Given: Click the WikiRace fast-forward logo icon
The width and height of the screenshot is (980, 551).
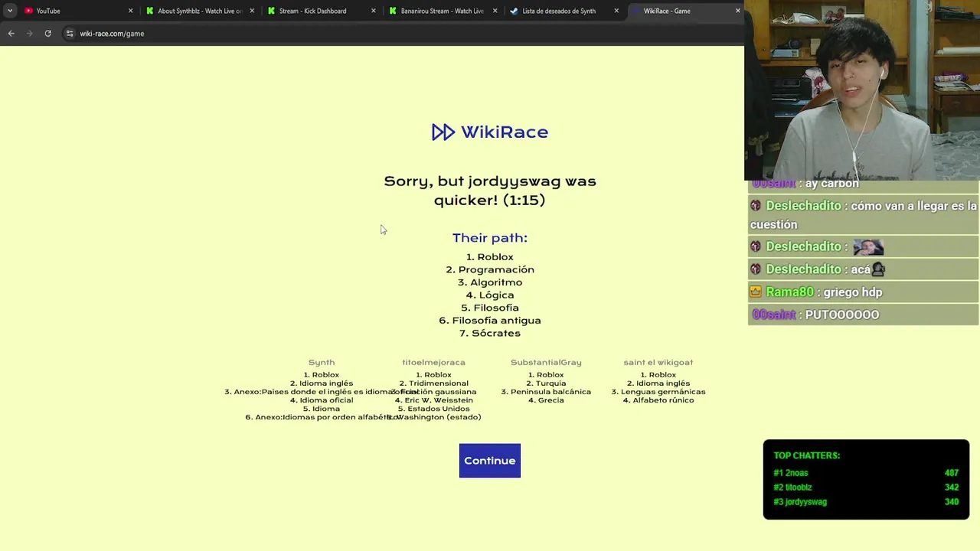Looking at the screenshot, I should 443,132.
